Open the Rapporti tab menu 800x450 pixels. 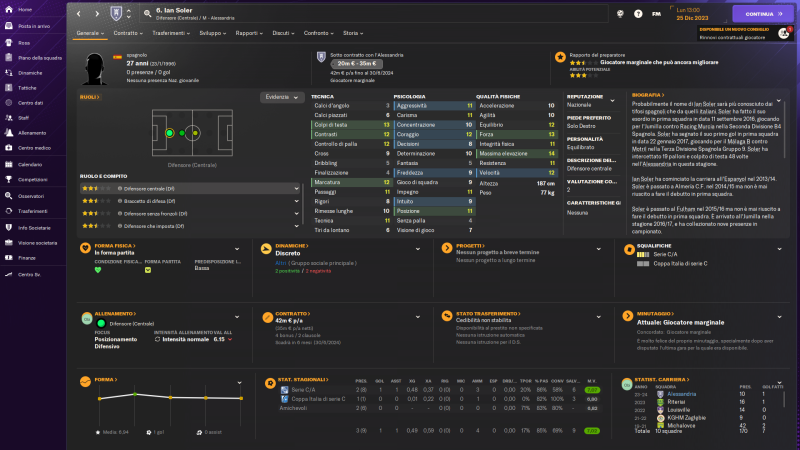(249, 33)
